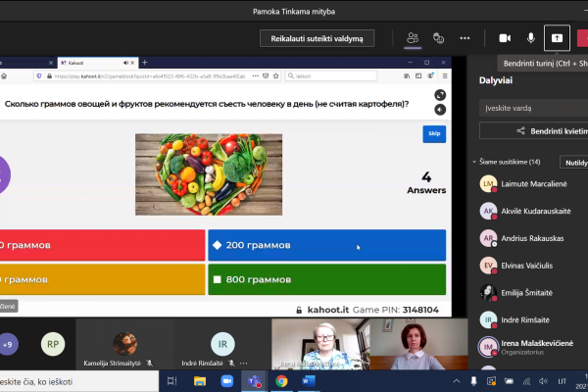Show hidden system tray icons chevron
This screenshot has width=588, height=392.
pyautogui.click(x=457, y=381)
